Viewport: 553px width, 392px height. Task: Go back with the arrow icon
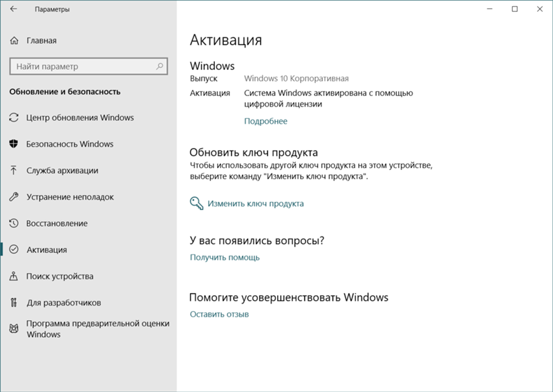[x=13, y=9]
